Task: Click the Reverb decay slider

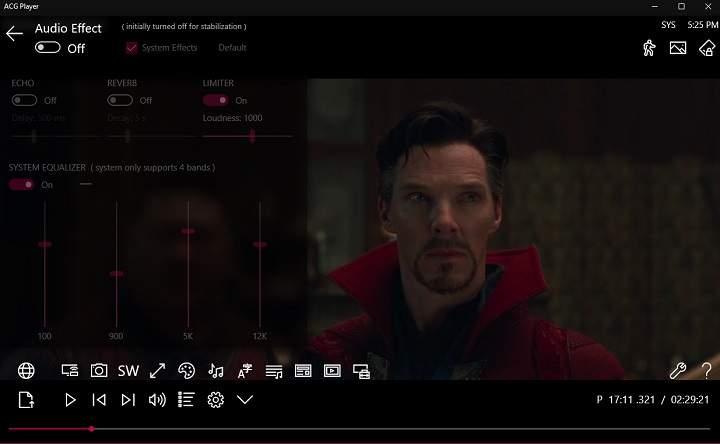Action: click(152, 136)
